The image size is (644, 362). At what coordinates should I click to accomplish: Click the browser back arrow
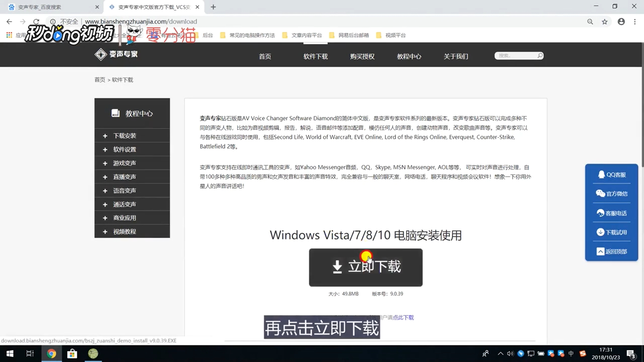click(x=9, y=21)
